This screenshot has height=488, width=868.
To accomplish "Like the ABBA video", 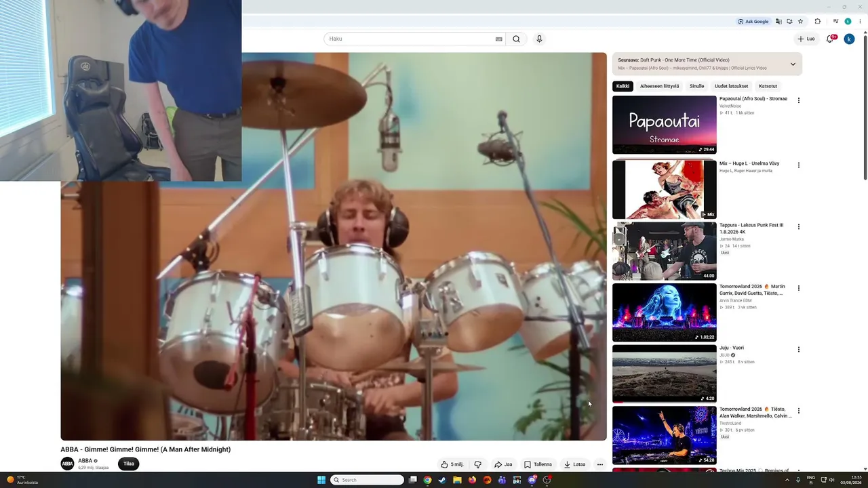I will pos(452,464).
